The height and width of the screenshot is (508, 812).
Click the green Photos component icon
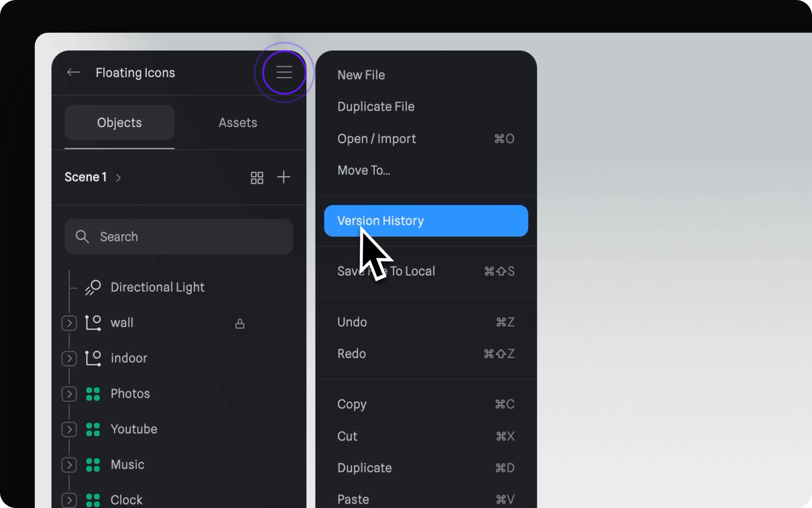(x=93, y=394)
